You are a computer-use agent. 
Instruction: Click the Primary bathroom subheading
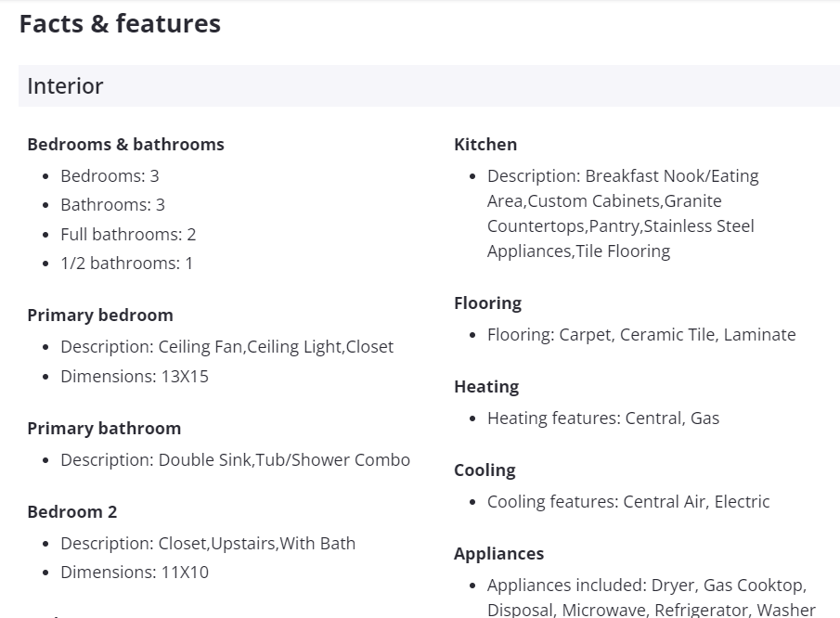(x=104, y=429)
